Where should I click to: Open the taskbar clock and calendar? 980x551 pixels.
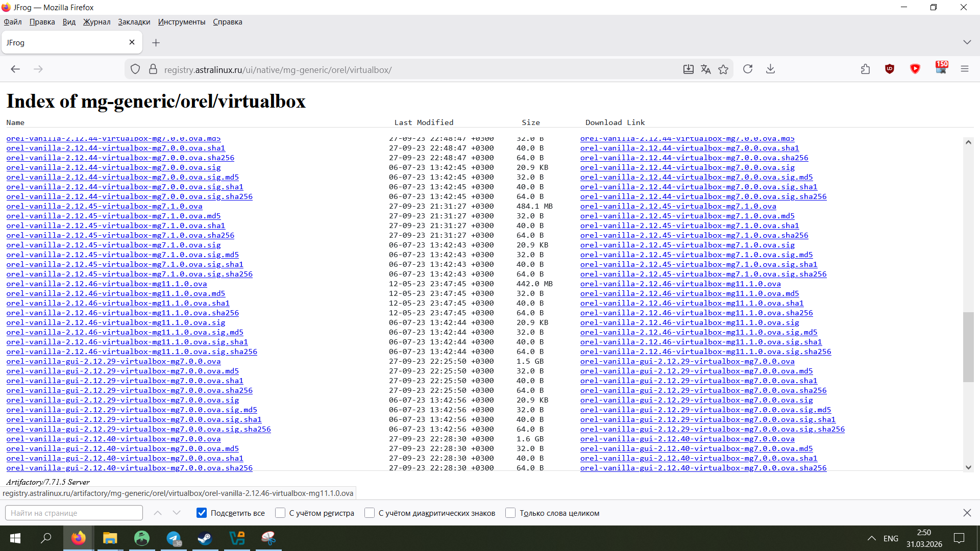[924, 538]
